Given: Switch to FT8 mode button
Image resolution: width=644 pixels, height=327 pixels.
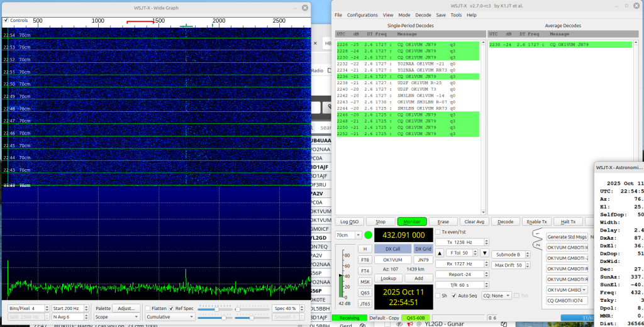Looking at the screenshot, I should point(365,260).
